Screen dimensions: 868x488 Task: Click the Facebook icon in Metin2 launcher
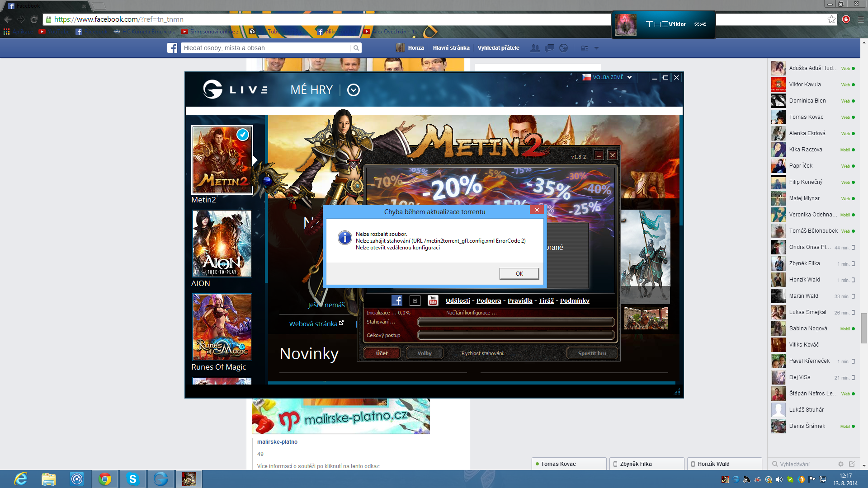click(x=396, y=300)
